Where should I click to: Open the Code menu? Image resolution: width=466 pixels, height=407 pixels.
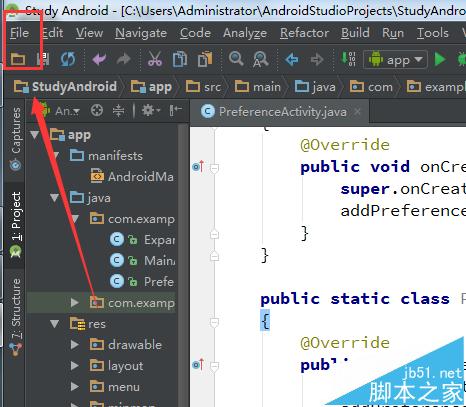195,33
